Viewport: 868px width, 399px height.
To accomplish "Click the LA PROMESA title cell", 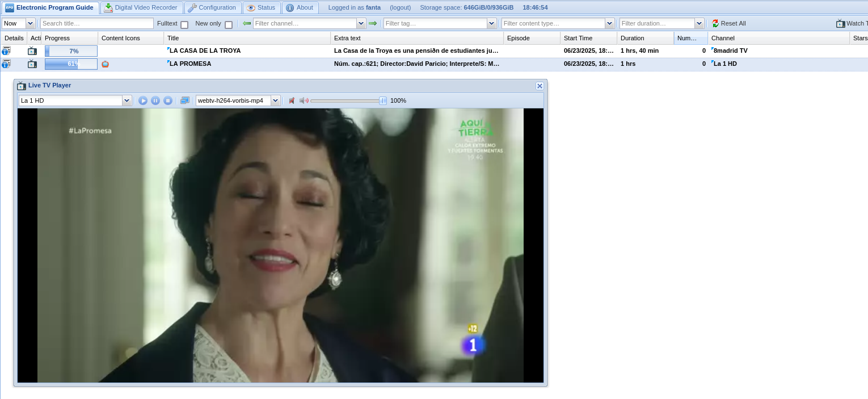I will [x=247, y=64].
